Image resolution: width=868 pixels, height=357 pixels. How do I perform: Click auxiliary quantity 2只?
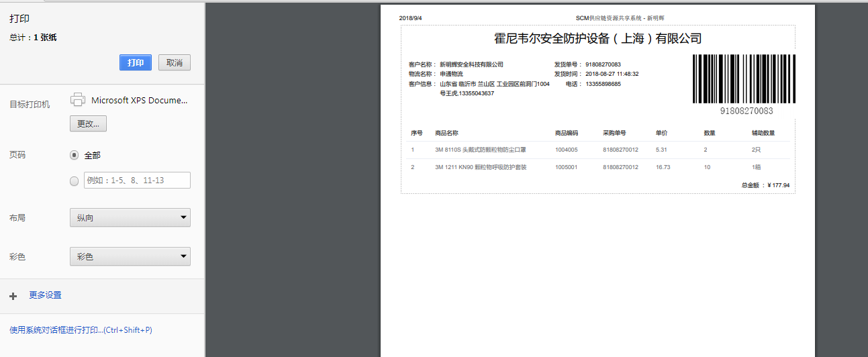coord(756,150)
